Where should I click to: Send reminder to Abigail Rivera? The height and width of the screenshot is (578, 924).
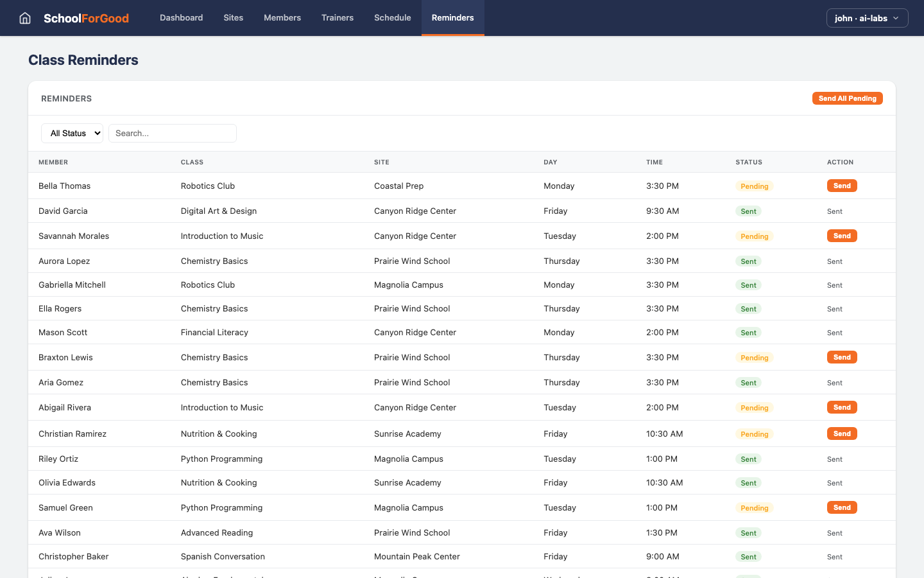[842, 407]
